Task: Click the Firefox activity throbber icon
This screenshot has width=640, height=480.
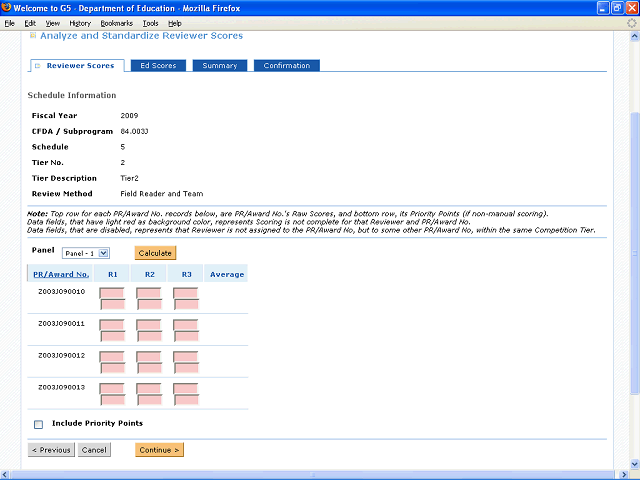Action: coord(632,23)
